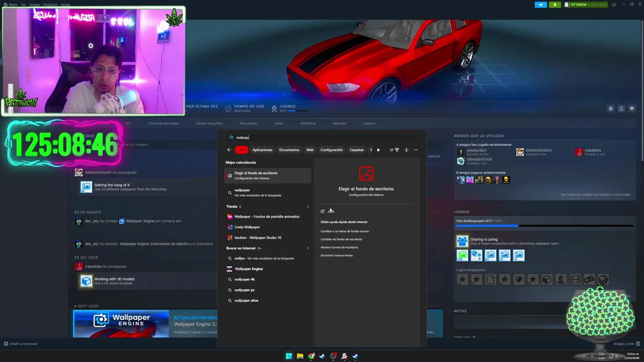
Task: Open File Explorer from taskbar
Action: [300, 356]
